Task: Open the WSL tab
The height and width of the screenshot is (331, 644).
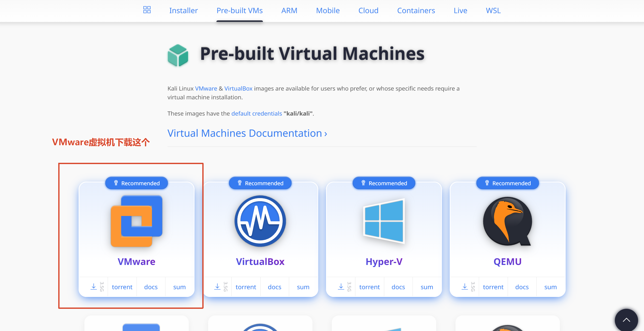Action: [x=493, y=11]
